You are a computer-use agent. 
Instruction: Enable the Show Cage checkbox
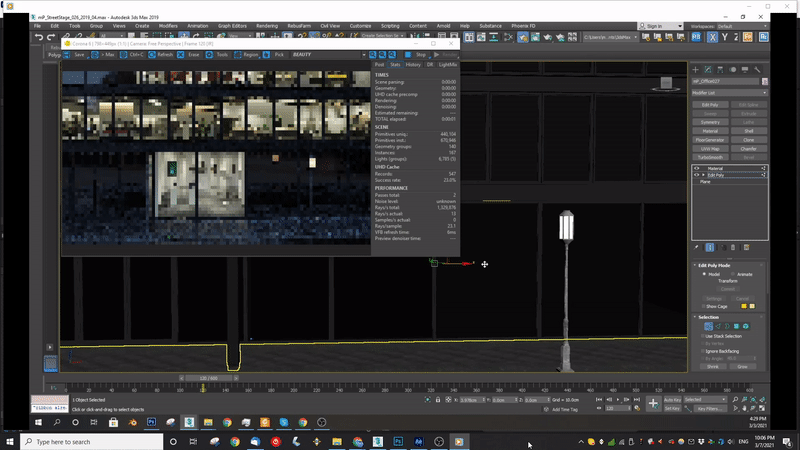click(703, 306)
